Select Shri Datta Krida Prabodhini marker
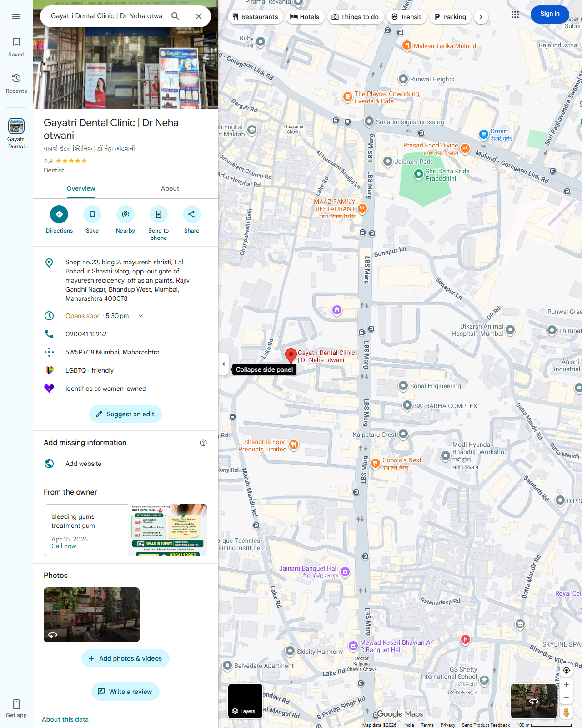The width and height of the screenshot is (582, 728). tap(418, 174)
